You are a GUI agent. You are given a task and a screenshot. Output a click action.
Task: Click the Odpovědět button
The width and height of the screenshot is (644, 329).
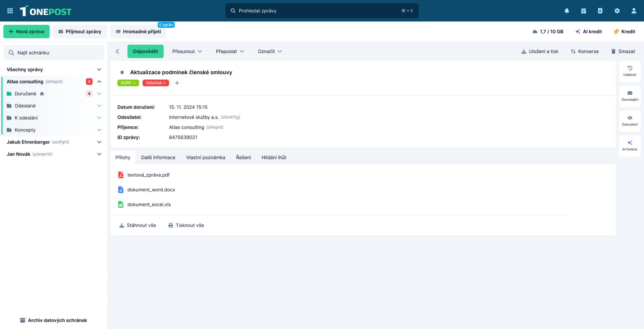coord(145,51)
